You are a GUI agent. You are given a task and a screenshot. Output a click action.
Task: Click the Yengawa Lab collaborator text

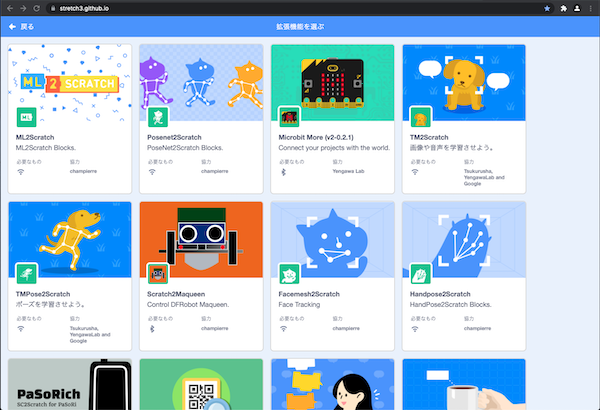click(x=348, y=171)
